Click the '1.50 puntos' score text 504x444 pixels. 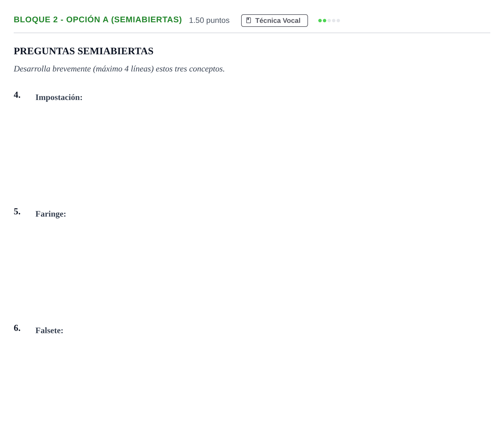pos(209,20)
